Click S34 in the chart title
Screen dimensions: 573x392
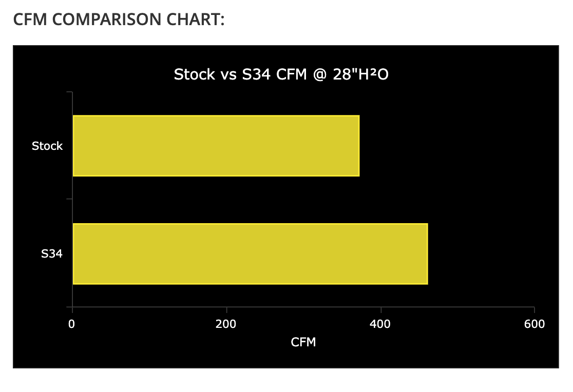tap(257, 74)
